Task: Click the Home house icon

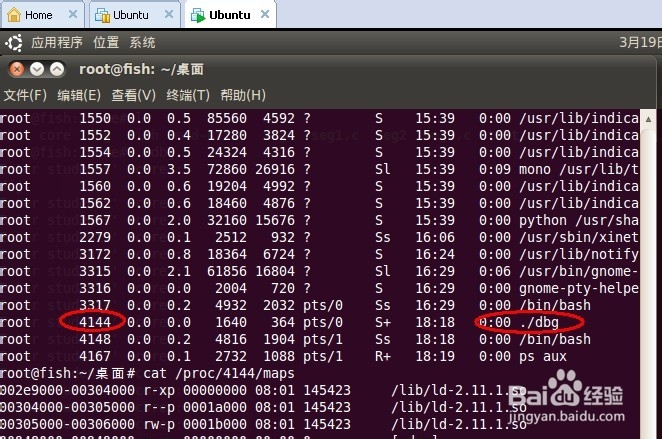Action: 14,15
